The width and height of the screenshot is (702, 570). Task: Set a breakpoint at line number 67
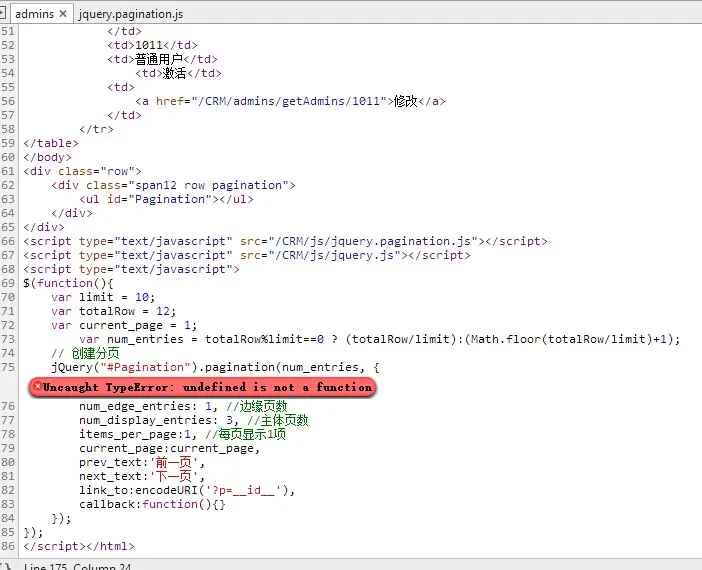8,255
